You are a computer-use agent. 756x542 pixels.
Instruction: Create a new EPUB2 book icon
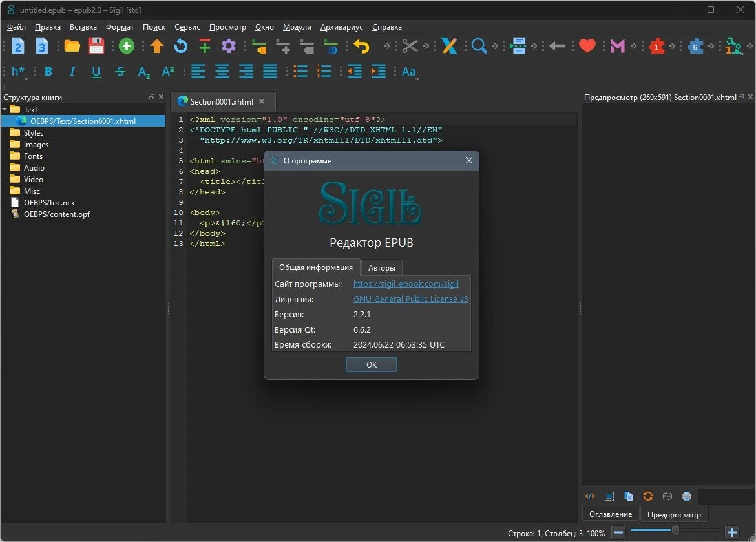[x=18, y=47]
